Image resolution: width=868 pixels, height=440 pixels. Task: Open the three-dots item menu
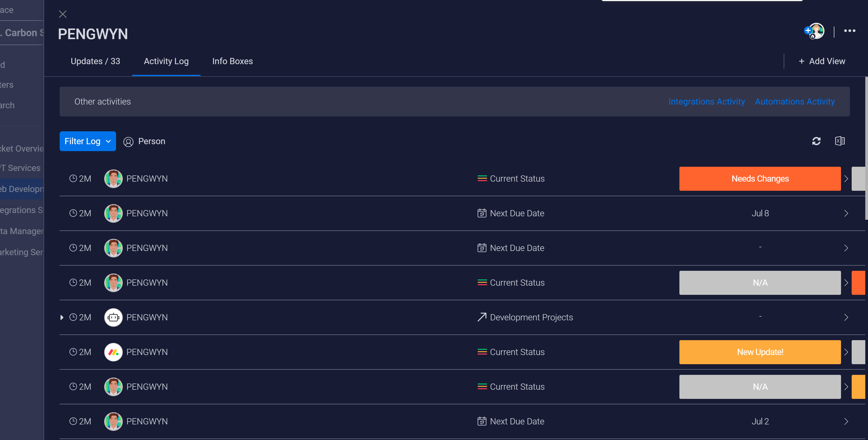pyautogui.click(x=849, y=31)
